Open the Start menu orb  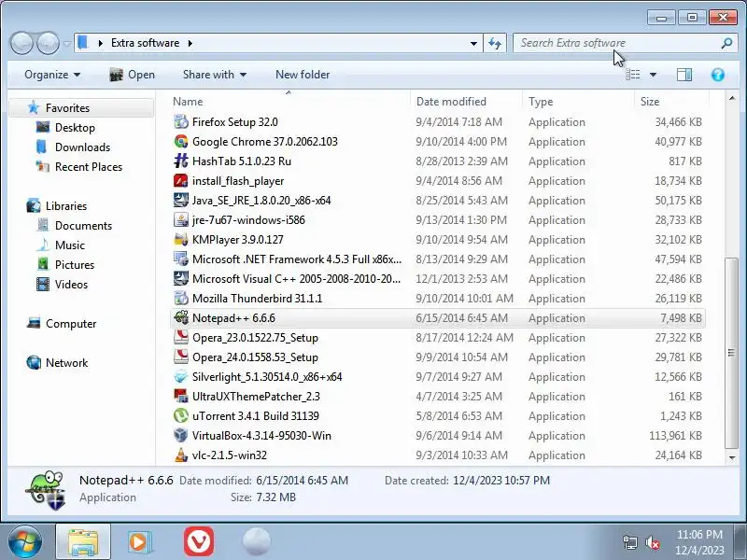pyautogui.click(x=25, y=541)
